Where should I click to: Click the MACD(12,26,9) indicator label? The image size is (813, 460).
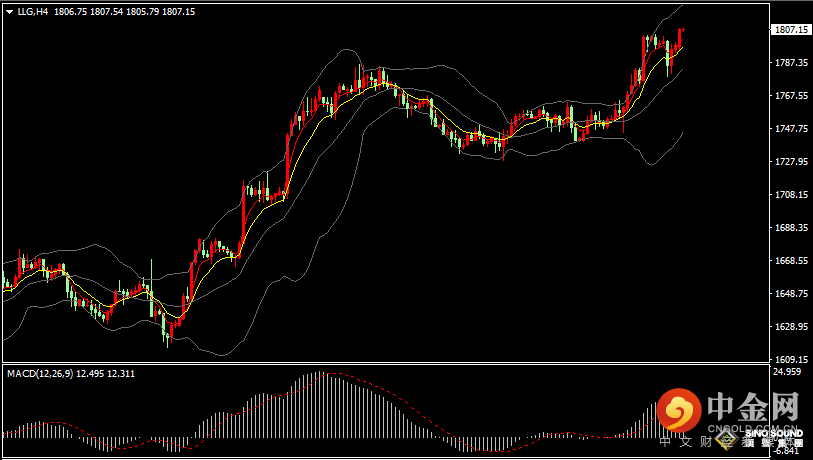point(37,373)
